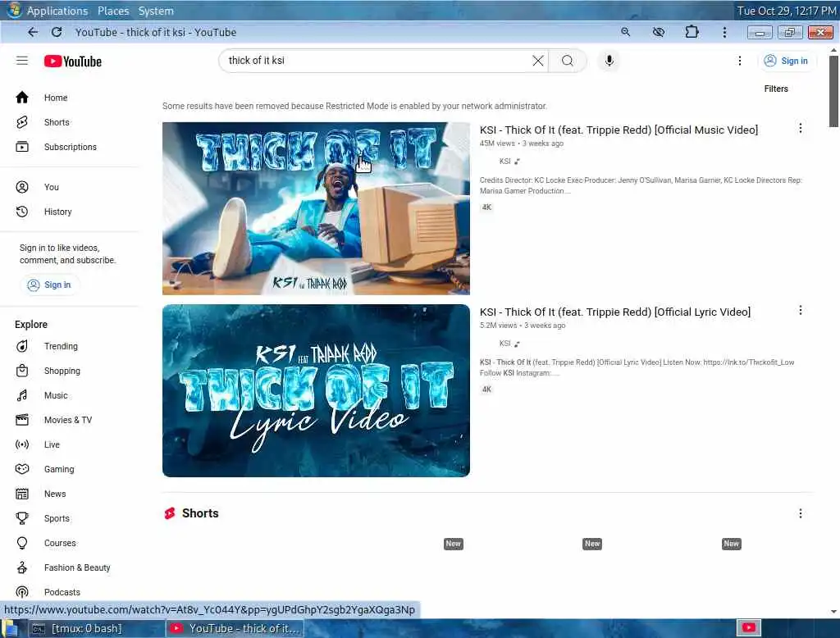Viewport: 840px width, 638px height.
Task: Open the Applications system menu
Action: pyautogui.click(x=57, y=11)
